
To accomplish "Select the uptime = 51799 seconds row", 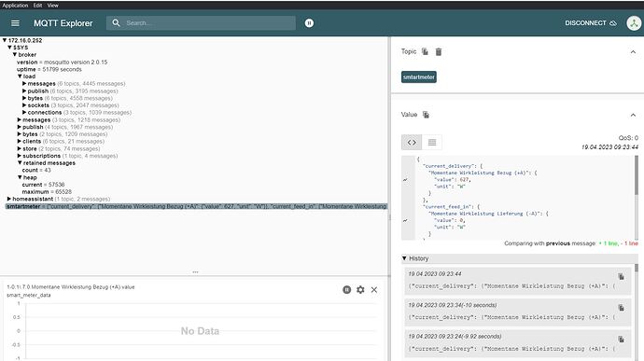I will tap(49, 69).
